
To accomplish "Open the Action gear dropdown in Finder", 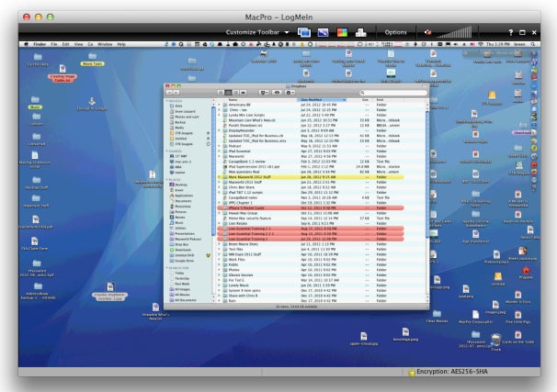I will (x=290, y=93).
